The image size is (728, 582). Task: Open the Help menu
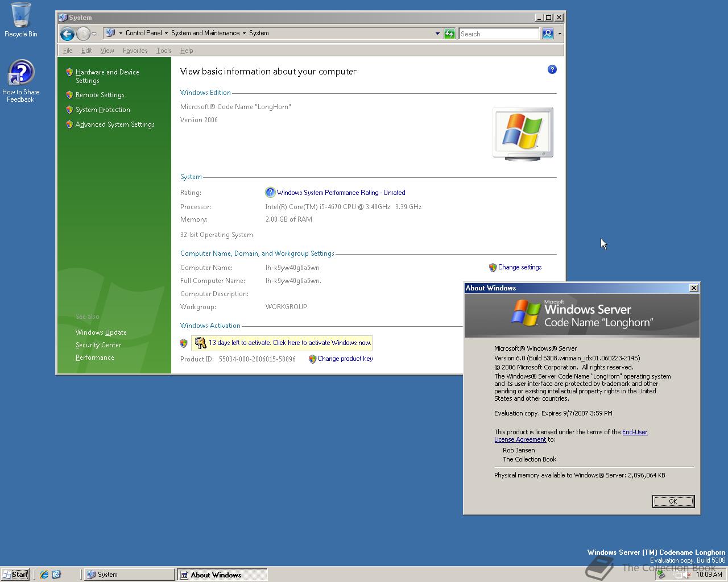pos(187,51)
